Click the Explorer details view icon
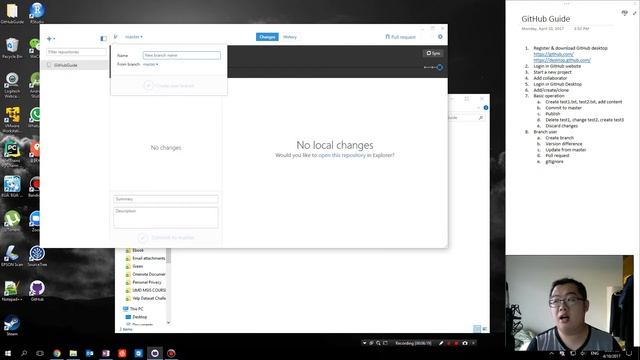The width and height of the screenshot is (640, 360). pos(477,329)
